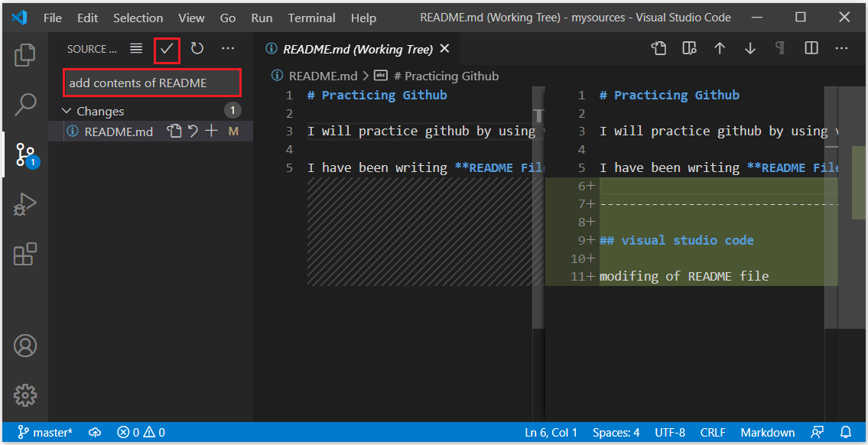The height and width of the screenshot is (445, 868).
Task: Click UTF-8 encoding selector
Action: (x=670, y=432)
